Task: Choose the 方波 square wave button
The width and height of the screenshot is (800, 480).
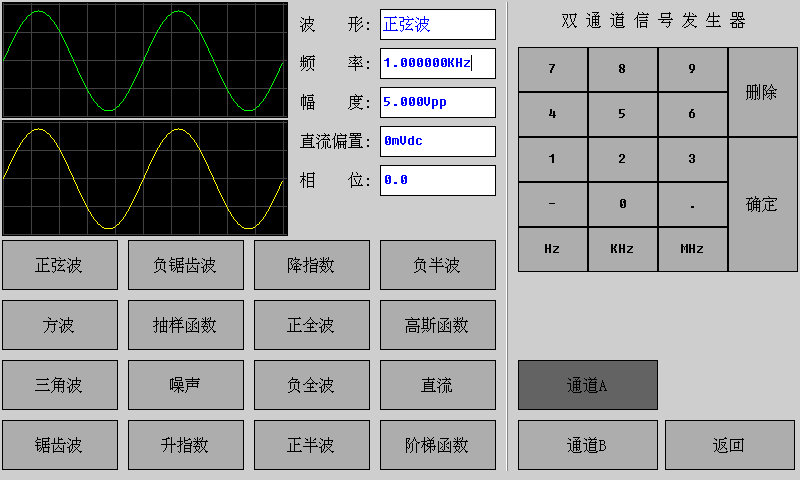Action: [60, 325]
